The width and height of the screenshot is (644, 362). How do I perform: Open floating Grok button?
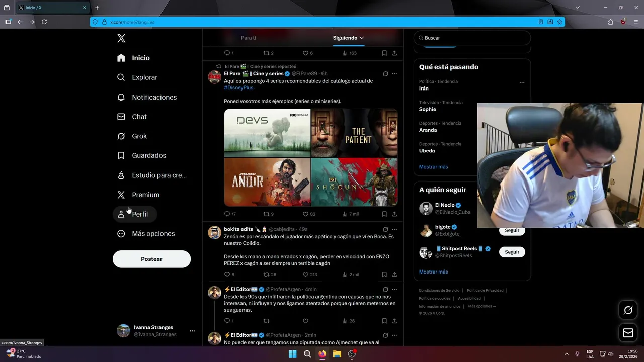coord(628,310)
